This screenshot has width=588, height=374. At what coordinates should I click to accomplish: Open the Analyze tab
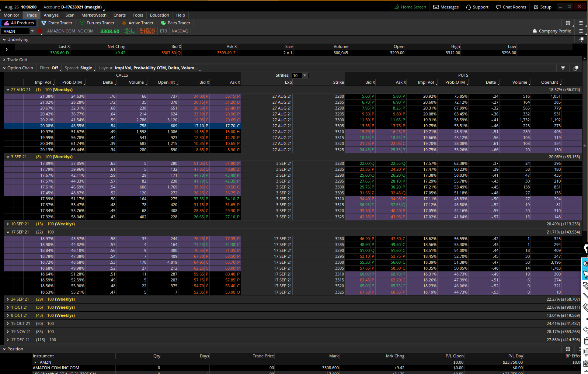(x=51, y=15)
